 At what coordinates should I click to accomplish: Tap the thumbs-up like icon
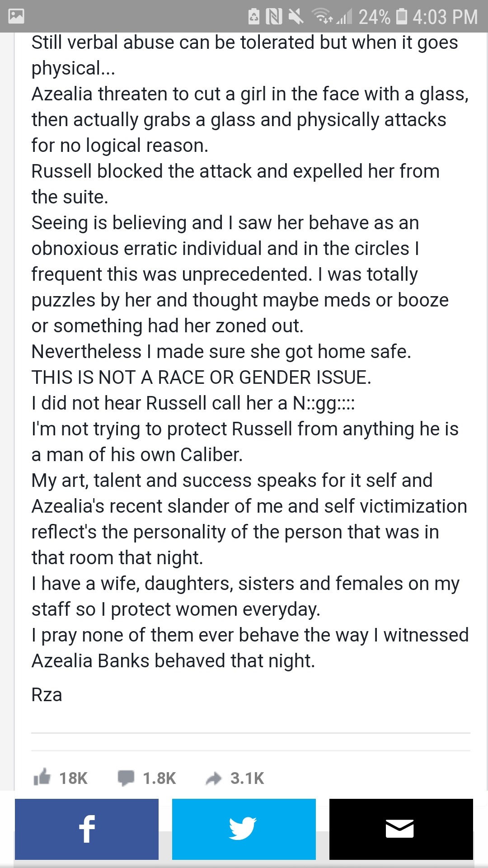point(42,777)
